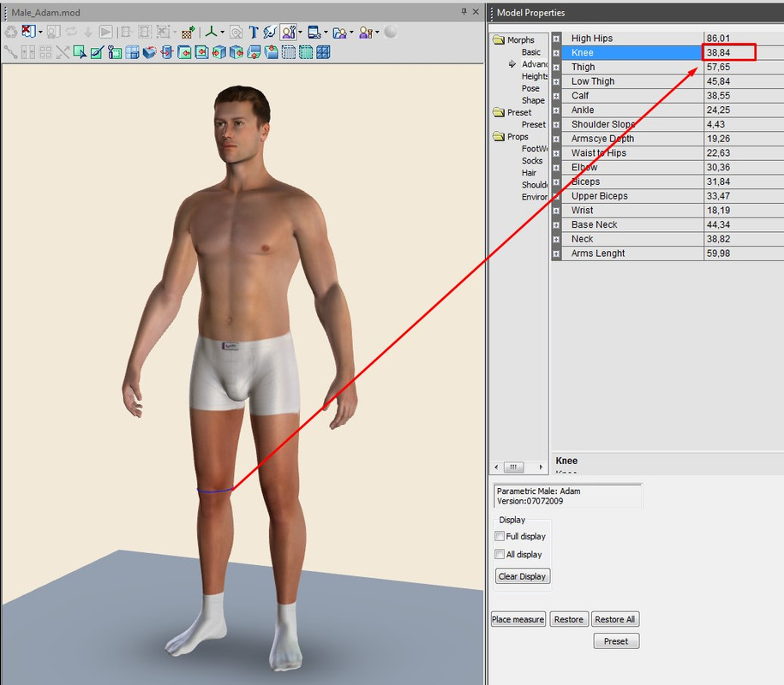This screenshot has height=685, width=784.
Task: Select Advanced under Morphs tree
Action: pyautogui.click(x=535, y=64)
